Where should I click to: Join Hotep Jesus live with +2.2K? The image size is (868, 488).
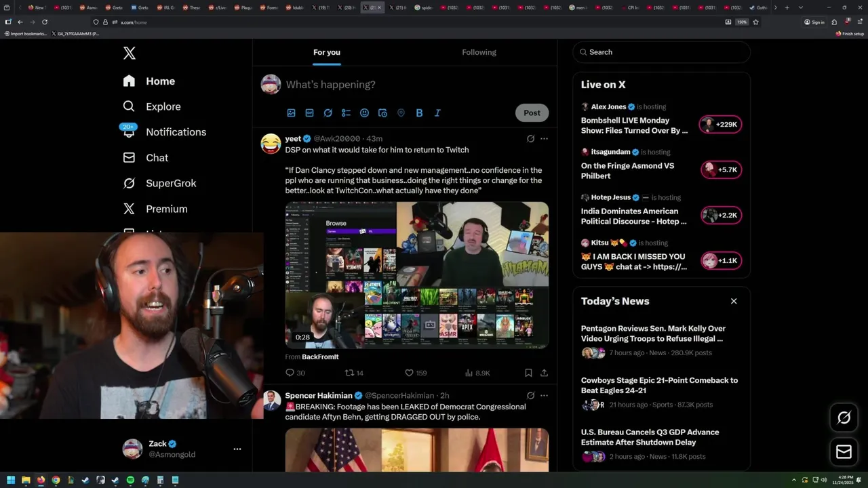point(720,216)
